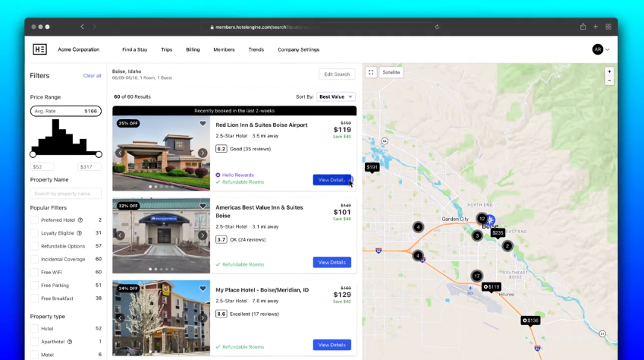644x360 pixels.
Task: Go to the Trips page
Action: (167, 49)
